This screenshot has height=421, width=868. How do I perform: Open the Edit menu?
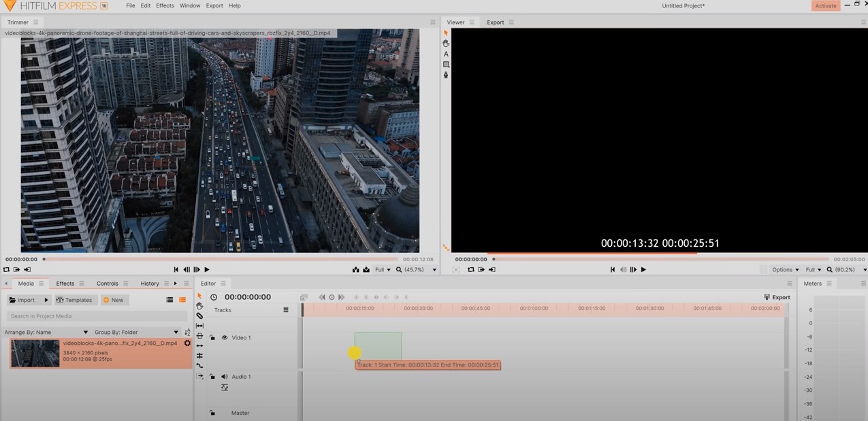click(146, 5)
